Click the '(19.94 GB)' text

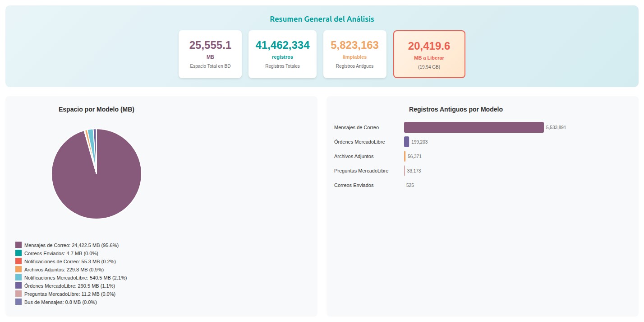coord(429,67)
